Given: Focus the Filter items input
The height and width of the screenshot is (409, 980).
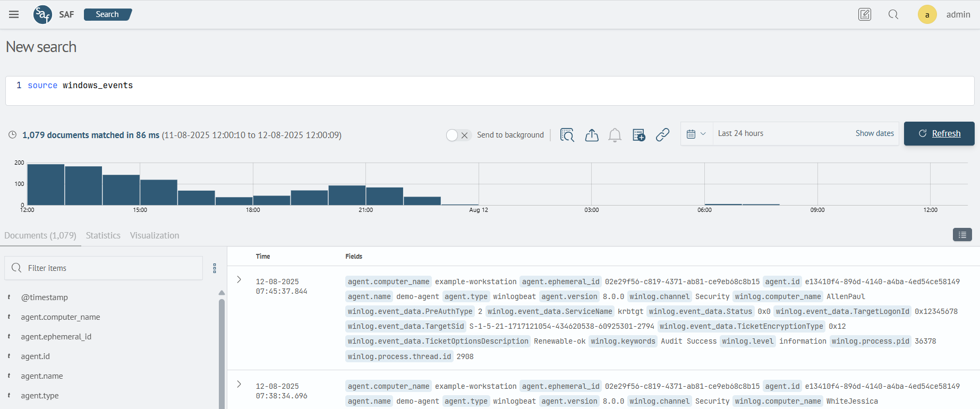Looking at the screenshot, I should (x=104, y=268).
